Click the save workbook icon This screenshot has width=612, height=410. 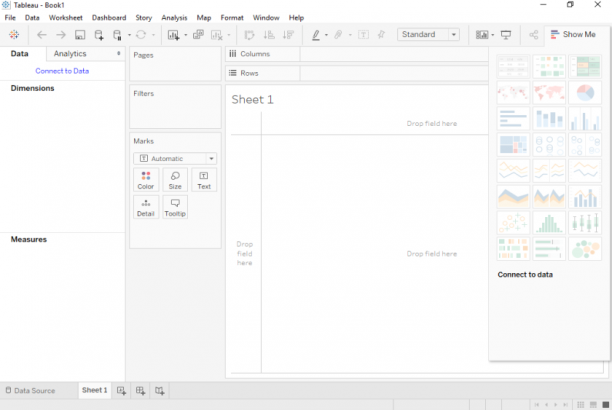(x=80, y=35)
